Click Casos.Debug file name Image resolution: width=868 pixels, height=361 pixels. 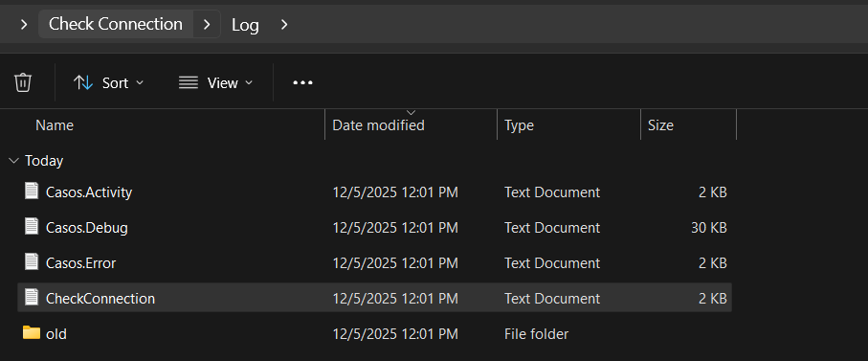tap(87, 228)
